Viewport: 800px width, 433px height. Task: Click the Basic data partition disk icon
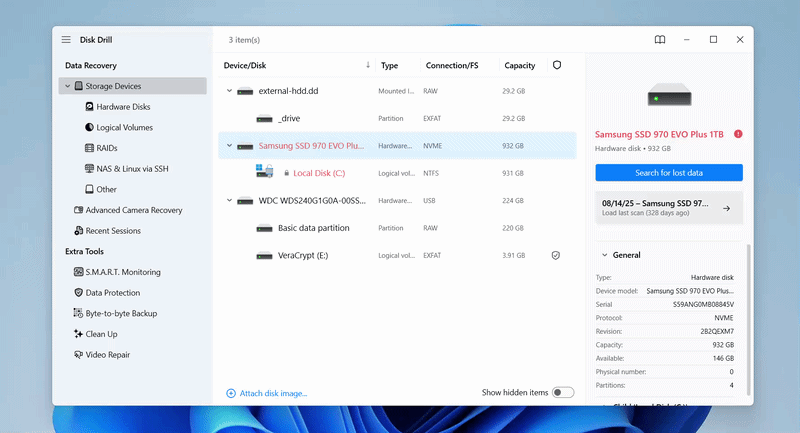tap(264, 228)
